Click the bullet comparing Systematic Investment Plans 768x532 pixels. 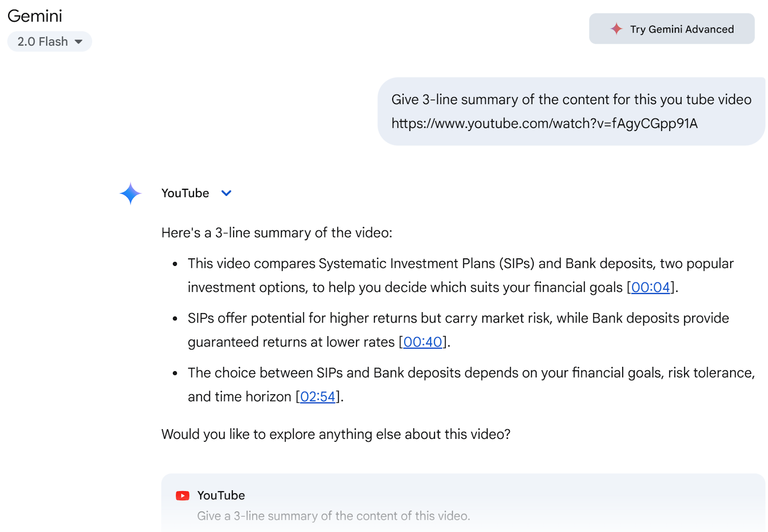pyautogui.click(x=461, y=275)
